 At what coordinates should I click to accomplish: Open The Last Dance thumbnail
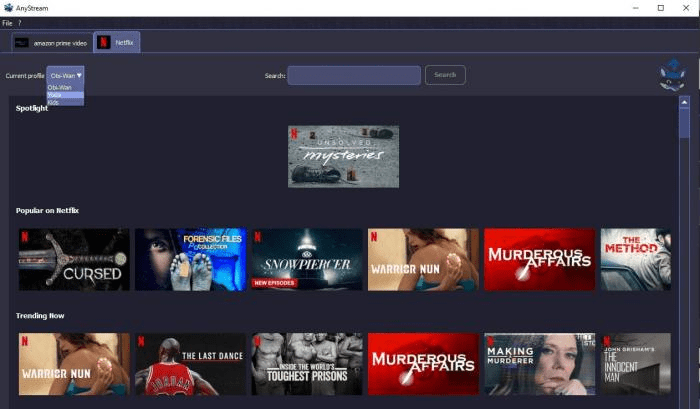click(190, 364)
